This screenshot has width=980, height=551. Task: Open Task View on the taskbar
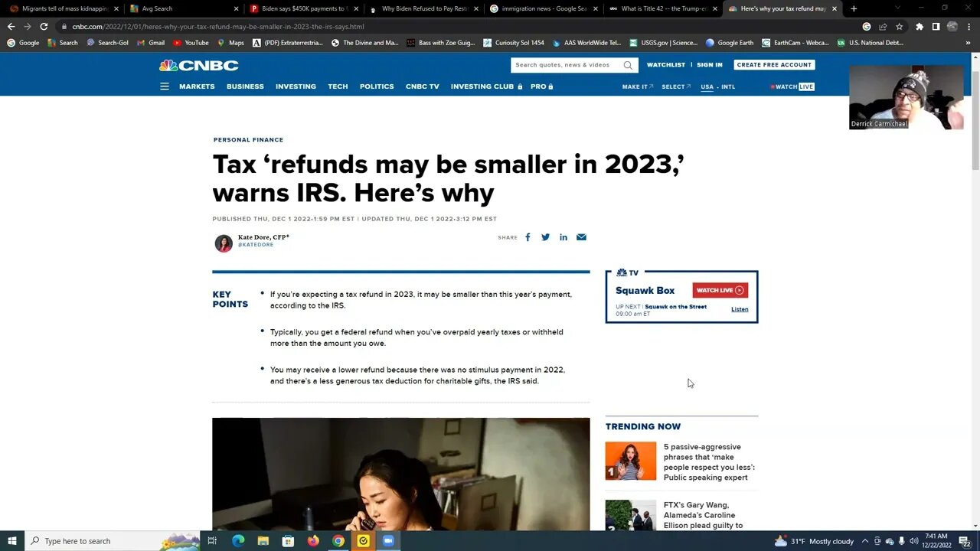click(x=212, y=541)
